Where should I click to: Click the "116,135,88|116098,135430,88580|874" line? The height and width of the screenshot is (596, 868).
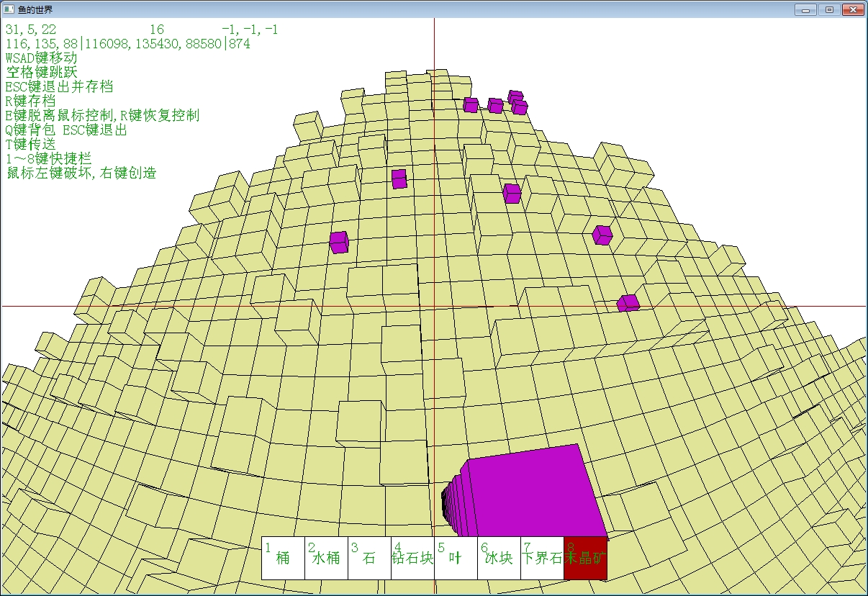coord(127,44)
